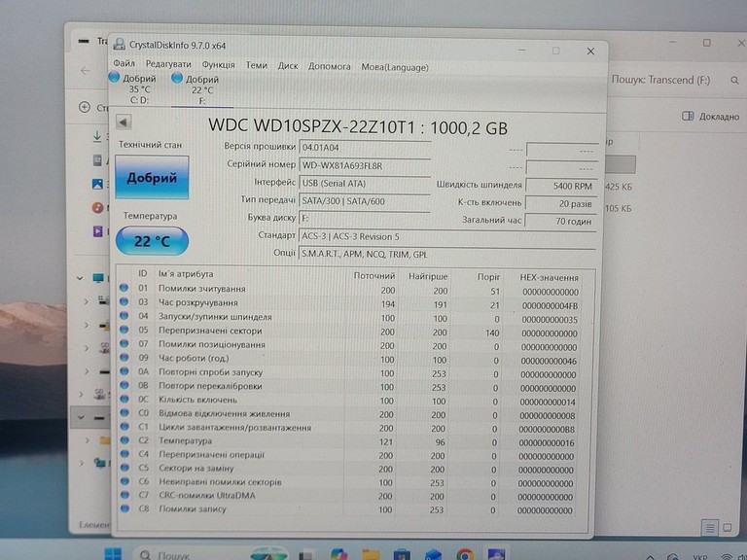Click status dot for Цикли завантаження/розвантаження row

pyautogui.click(x=124, y=426)
